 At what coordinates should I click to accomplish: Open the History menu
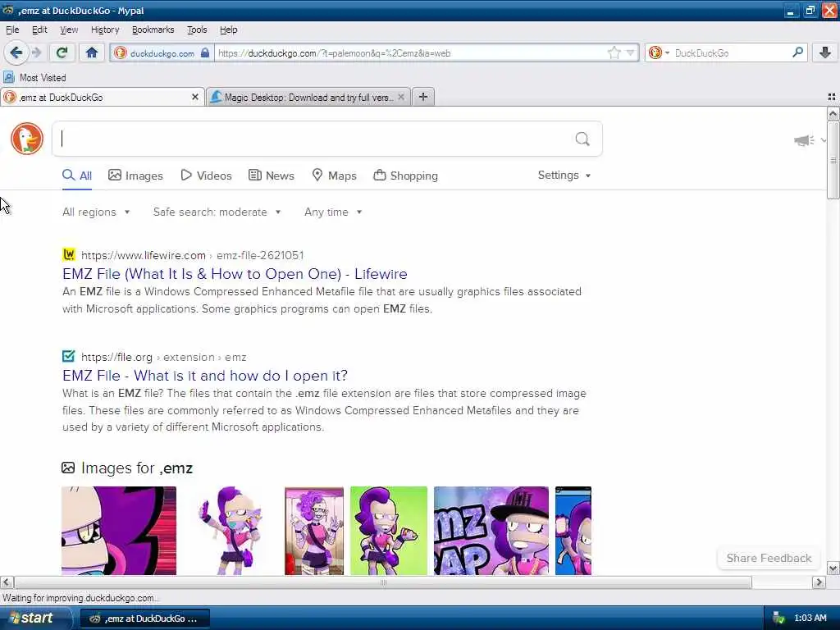[105, 30]
